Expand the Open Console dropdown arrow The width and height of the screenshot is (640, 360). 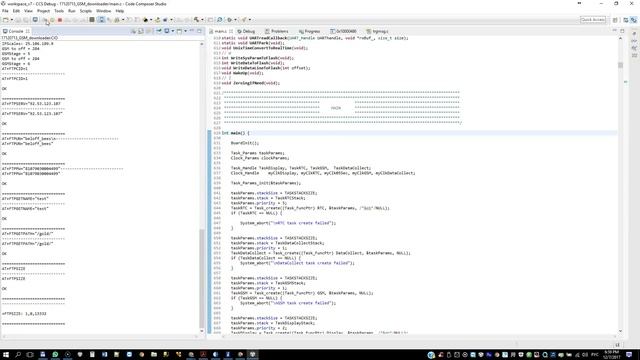coord(185,31)
